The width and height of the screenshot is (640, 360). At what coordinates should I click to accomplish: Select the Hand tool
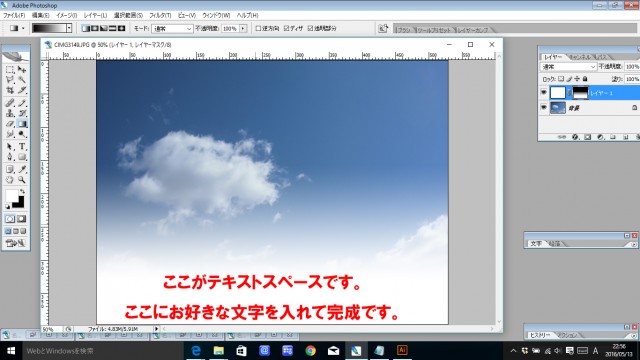(x=10, y=180)
